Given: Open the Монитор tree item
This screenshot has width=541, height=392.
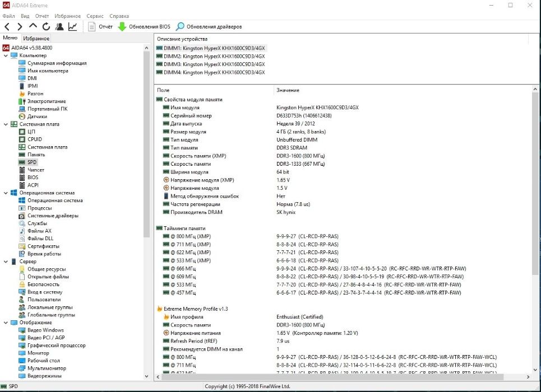Looking at the screenshot, I should coord(34,353).
